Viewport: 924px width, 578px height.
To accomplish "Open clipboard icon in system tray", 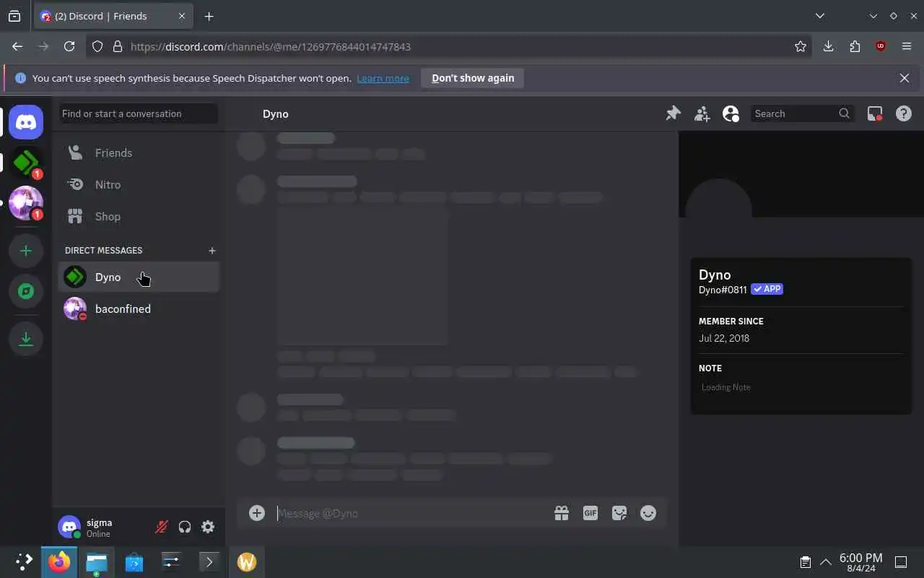I will coord(805,561).
